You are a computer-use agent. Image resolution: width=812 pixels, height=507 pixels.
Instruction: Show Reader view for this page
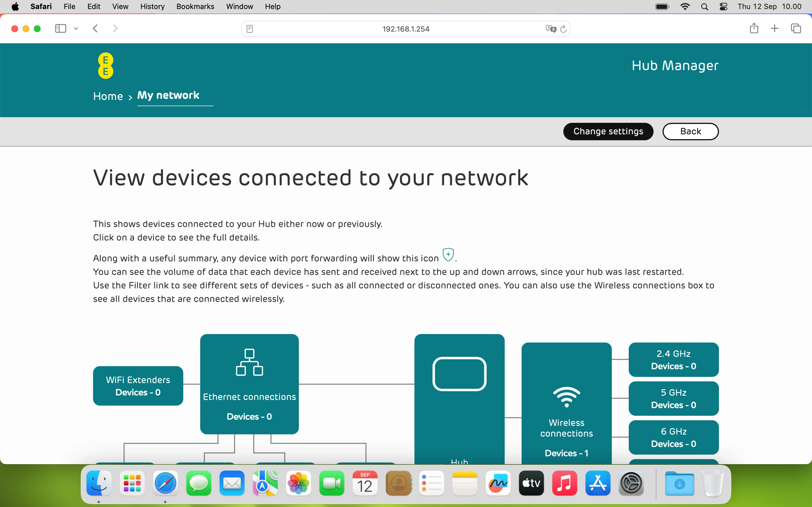tap(250, 28)
